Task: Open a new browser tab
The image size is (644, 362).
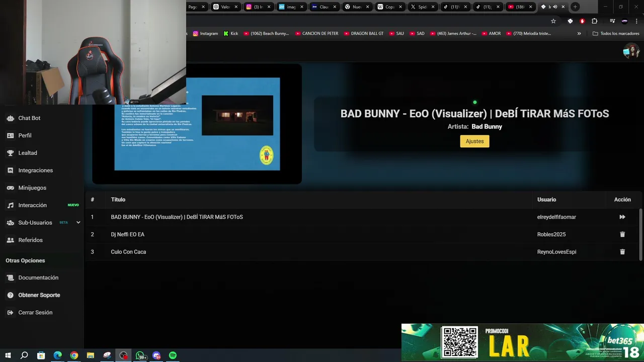Action: tap(575, 7)
